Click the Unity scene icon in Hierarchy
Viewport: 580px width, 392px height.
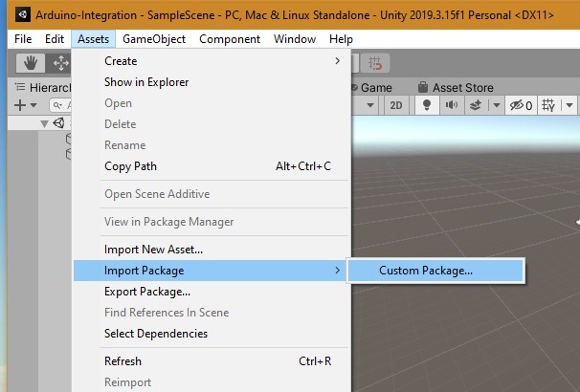coord(58,123)
